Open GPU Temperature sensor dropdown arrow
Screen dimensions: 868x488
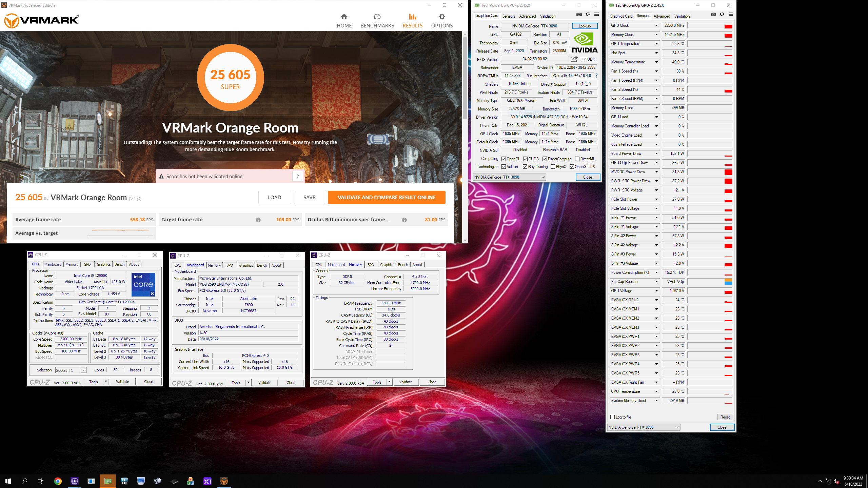click(656, 44)
